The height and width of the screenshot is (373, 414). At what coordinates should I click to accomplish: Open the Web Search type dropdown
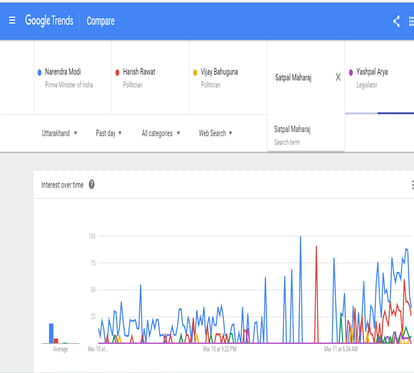coord(215,133)
